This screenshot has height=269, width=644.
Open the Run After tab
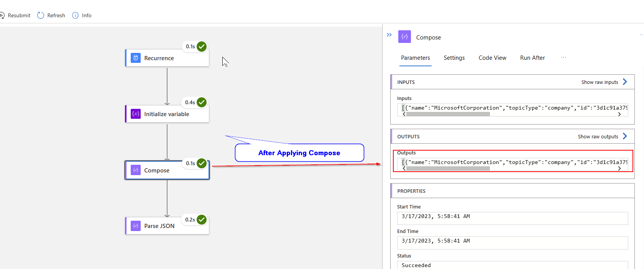coord(532,58)
